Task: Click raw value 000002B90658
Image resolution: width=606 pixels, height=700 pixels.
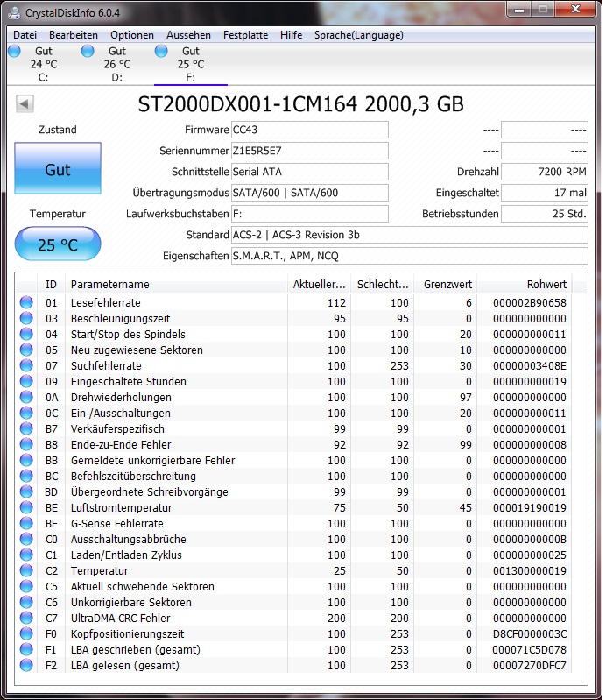Action: (530, 302)
